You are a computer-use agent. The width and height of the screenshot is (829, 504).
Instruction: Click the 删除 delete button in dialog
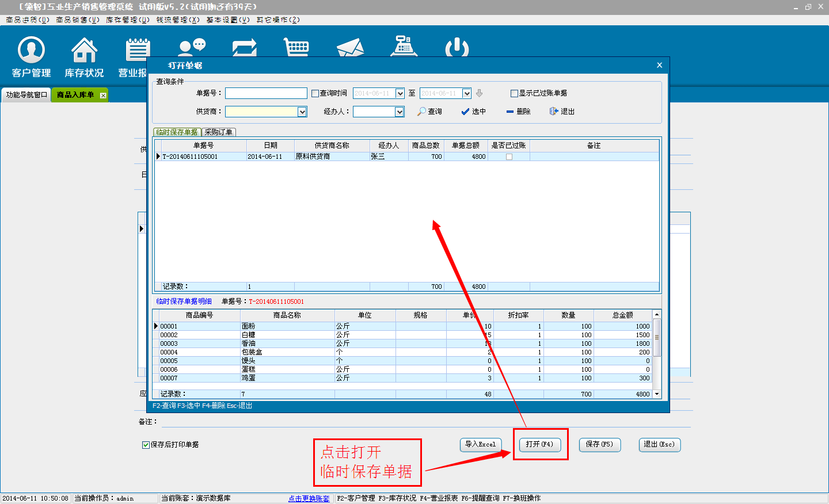click(x=518, y=112)
